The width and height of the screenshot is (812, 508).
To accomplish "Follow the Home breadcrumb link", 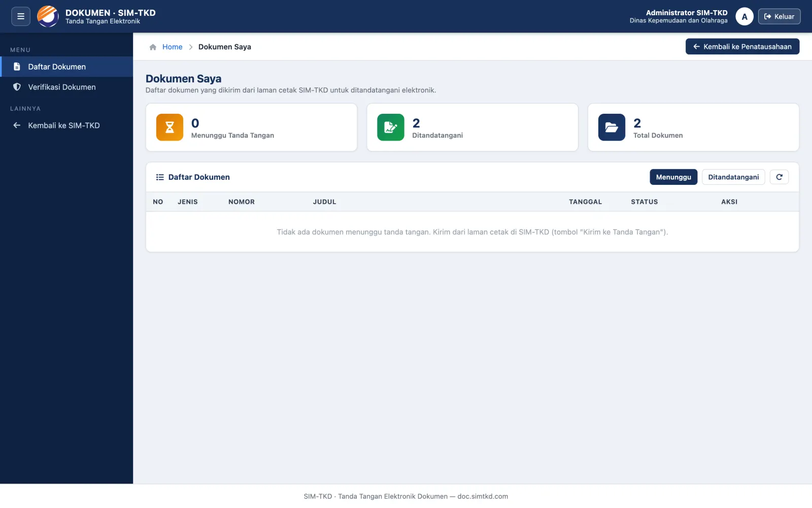I will pos(172,47).
